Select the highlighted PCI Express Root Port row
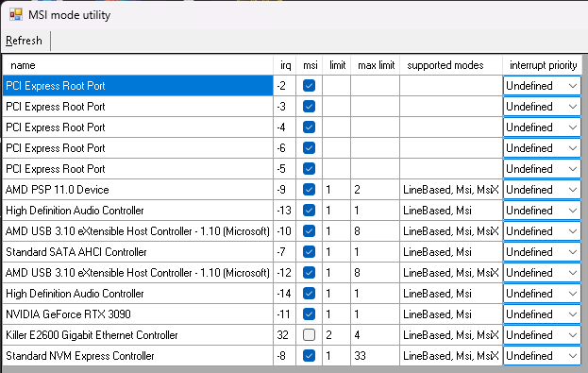Image resolution: width=588 pixels, height=373 pixels. [138, 86]
